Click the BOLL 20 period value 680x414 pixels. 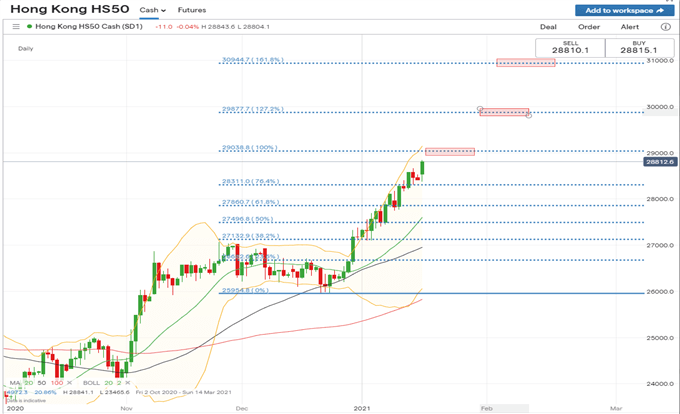coord(108,383)
